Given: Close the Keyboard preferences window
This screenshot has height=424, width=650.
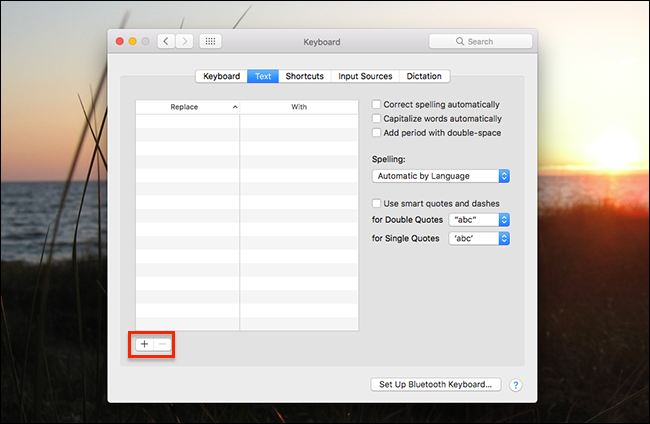Looking at the screenshot, I should tap(120, 41).
